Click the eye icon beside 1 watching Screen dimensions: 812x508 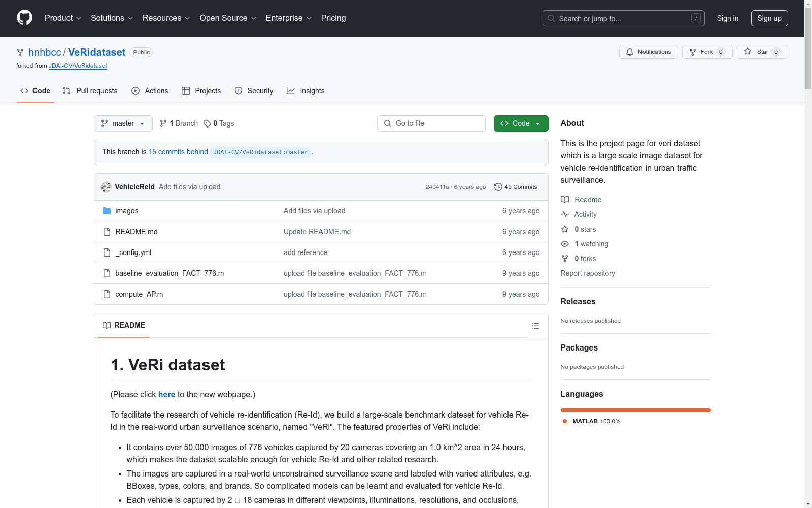click(565, 244)
